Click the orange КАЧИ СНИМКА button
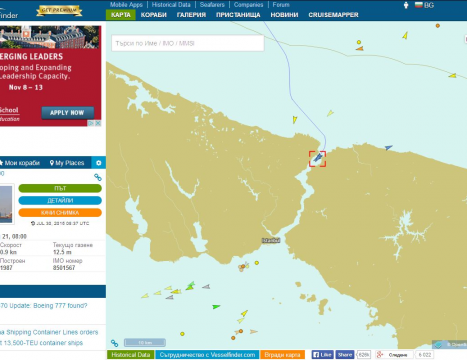This screenshot has height=360, width=467. [x=60, y=212]
